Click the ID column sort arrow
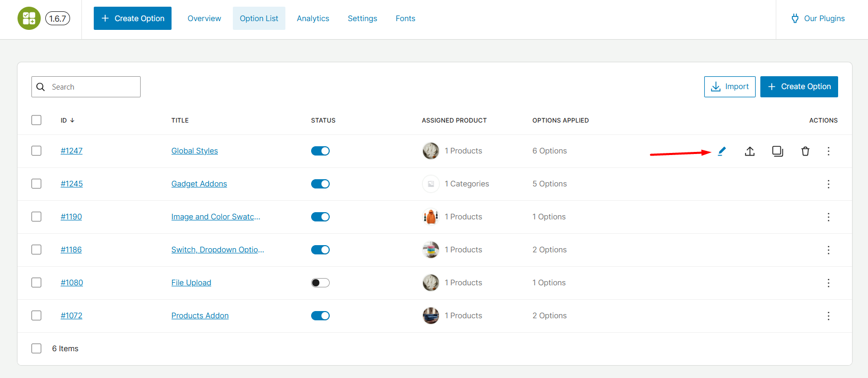Image resolution: width=868 pixels, height=378 pixels. point(72,120)
